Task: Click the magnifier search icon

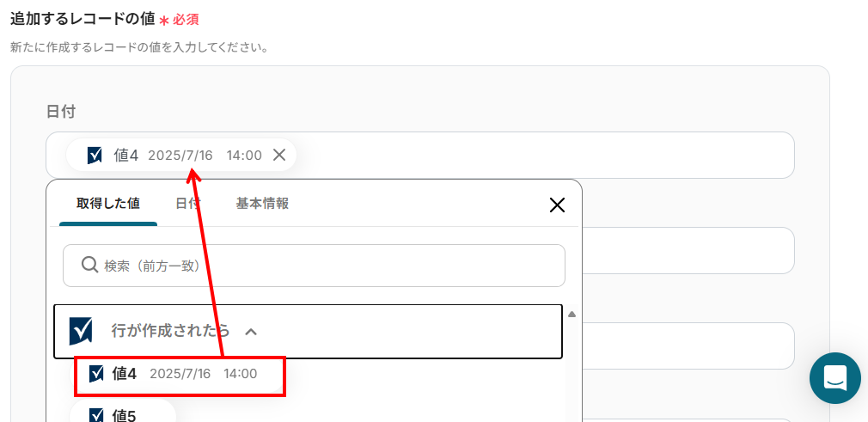Action: 89,265
